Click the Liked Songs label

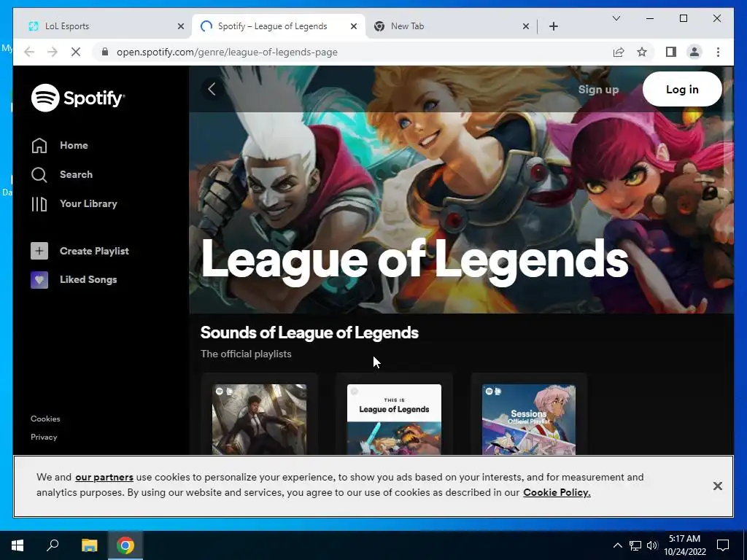tap(88, 279)
